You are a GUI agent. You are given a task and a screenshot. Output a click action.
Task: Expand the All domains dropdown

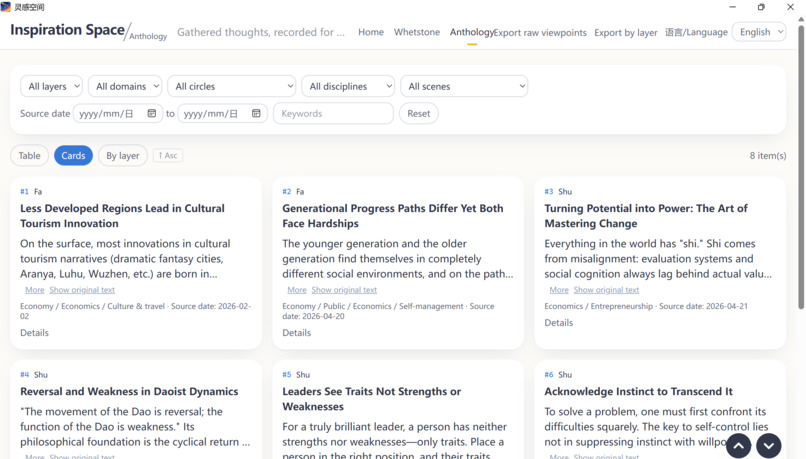[125, 86]
